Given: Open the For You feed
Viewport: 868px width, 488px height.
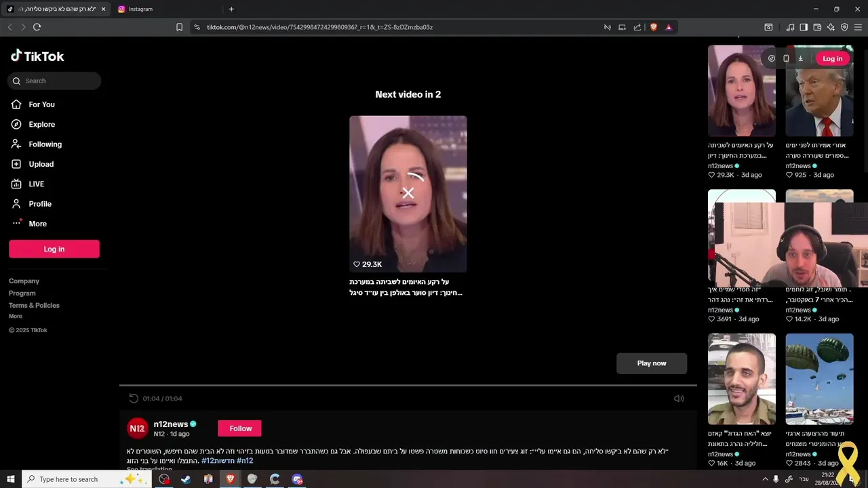Looking at the screenshot, I should (x=41, y=104).
